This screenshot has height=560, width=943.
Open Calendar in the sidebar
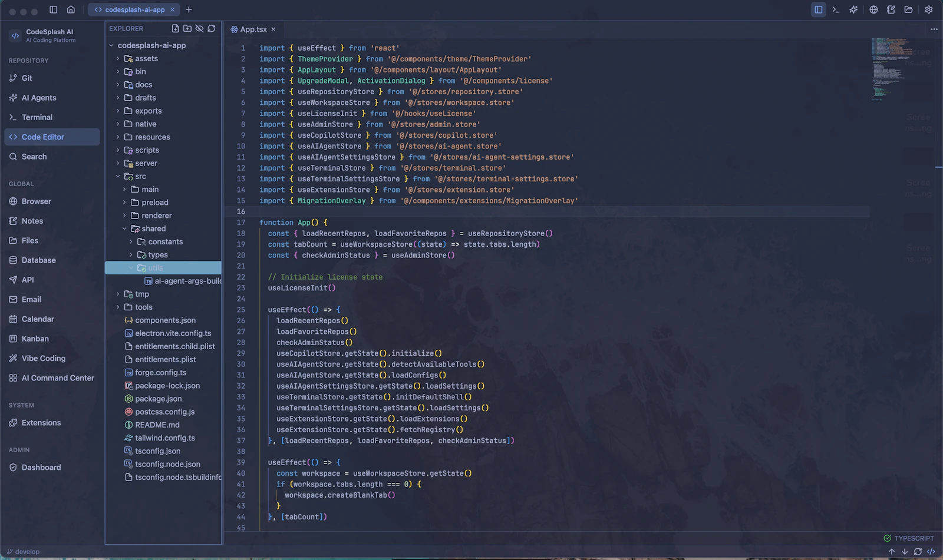pyautogui.click(x=52, y=319)
